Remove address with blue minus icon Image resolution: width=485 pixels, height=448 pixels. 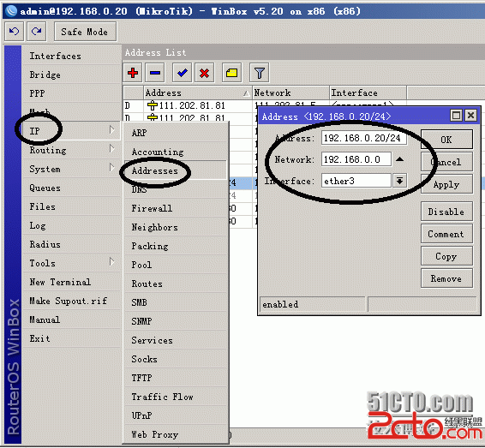[x=155, y=73]
